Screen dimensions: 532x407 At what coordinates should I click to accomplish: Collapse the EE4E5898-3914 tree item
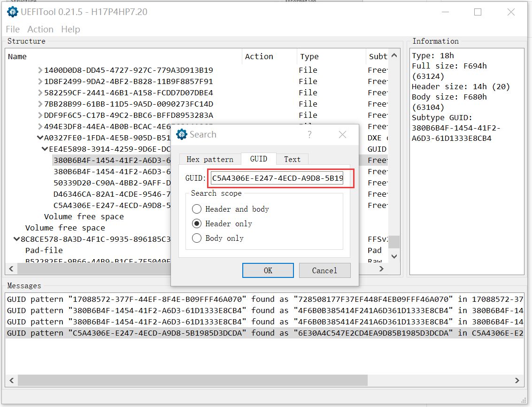click(x=45, y=149)
